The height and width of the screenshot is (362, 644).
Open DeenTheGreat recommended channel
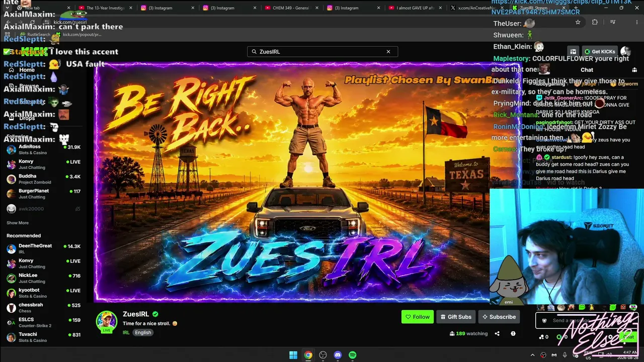(x=43, y=249)
